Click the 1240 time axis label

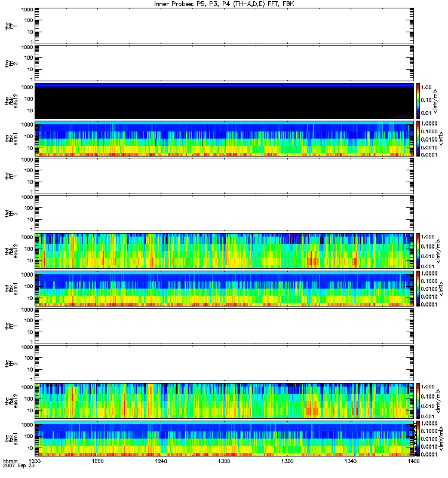[x=161, y=461]
